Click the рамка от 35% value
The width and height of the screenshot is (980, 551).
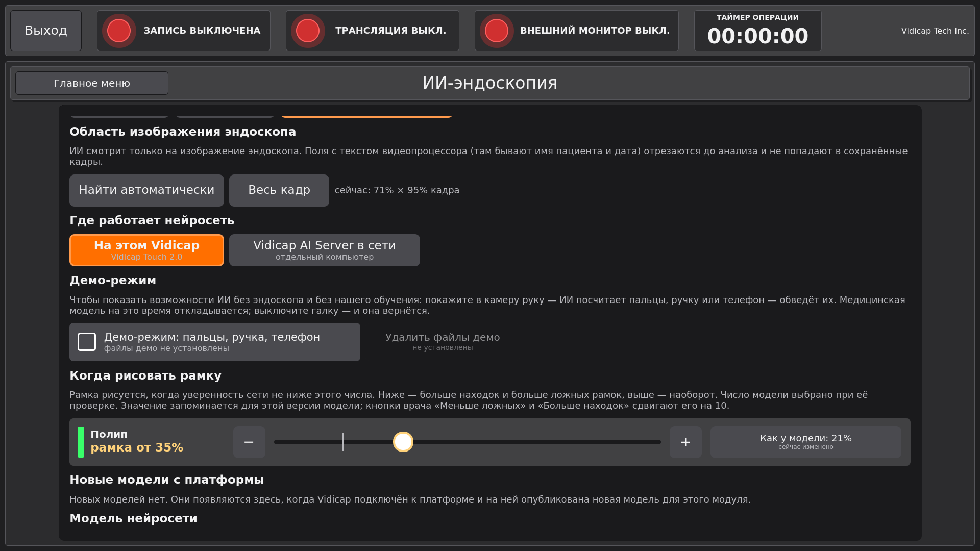pos(137,447)
